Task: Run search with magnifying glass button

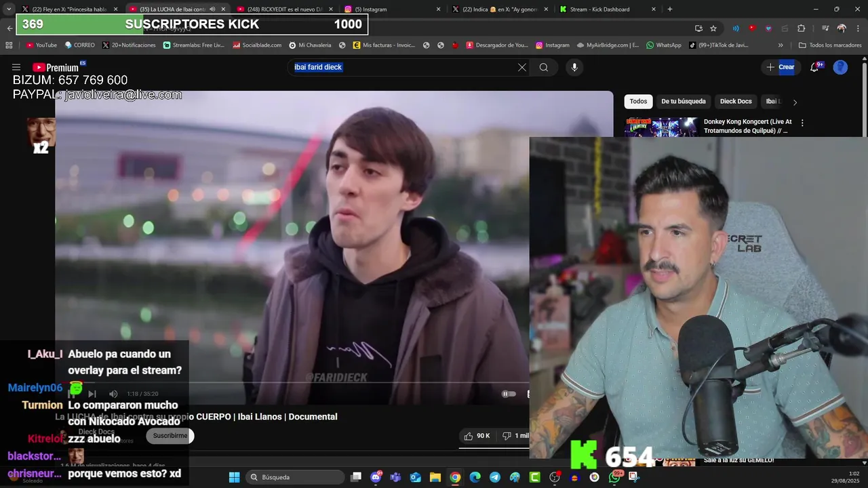Action: click(x=544, y=67)
